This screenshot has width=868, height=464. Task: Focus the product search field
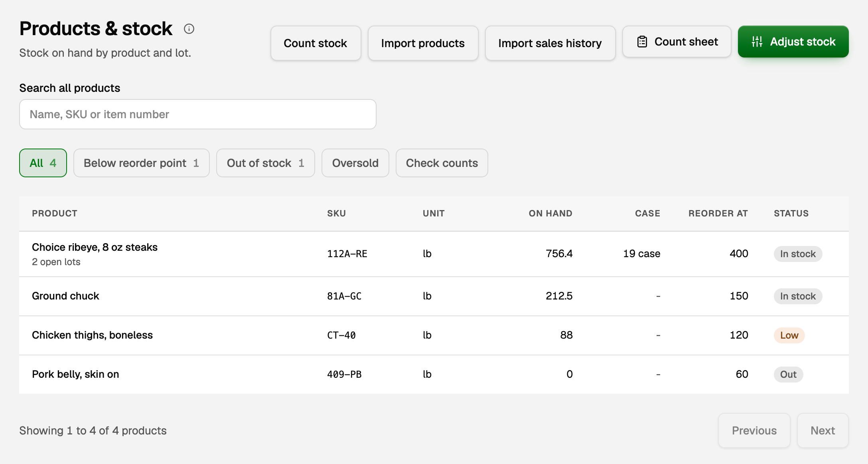point(198,114)
